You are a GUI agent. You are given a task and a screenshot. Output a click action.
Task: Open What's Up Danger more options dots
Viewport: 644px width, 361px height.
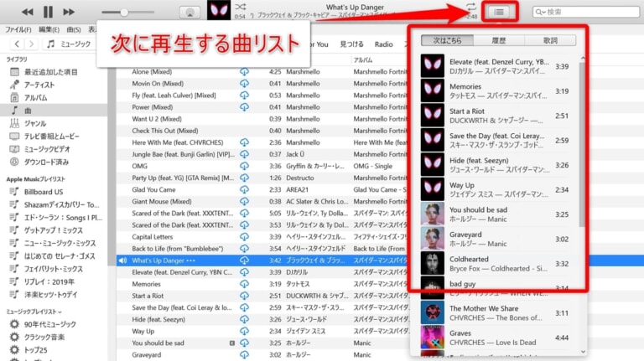click(x=190, y=260)
